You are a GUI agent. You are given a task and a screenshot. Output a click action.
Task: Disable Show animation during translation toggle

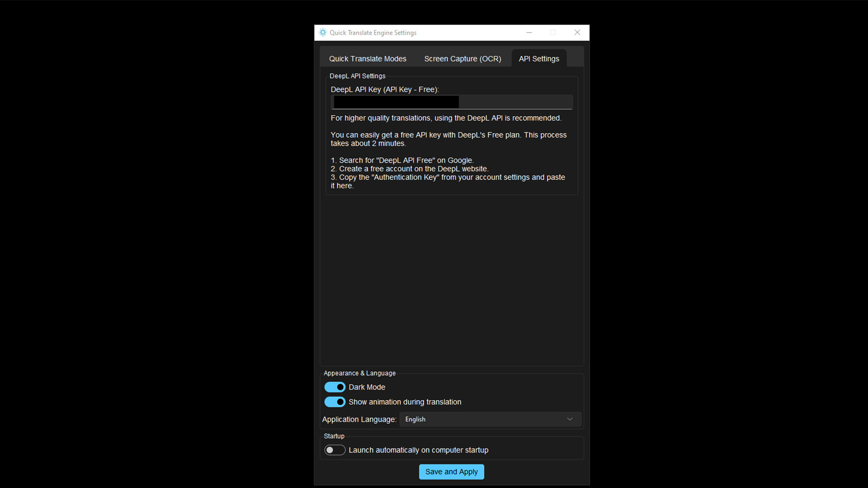click(335, 402)
